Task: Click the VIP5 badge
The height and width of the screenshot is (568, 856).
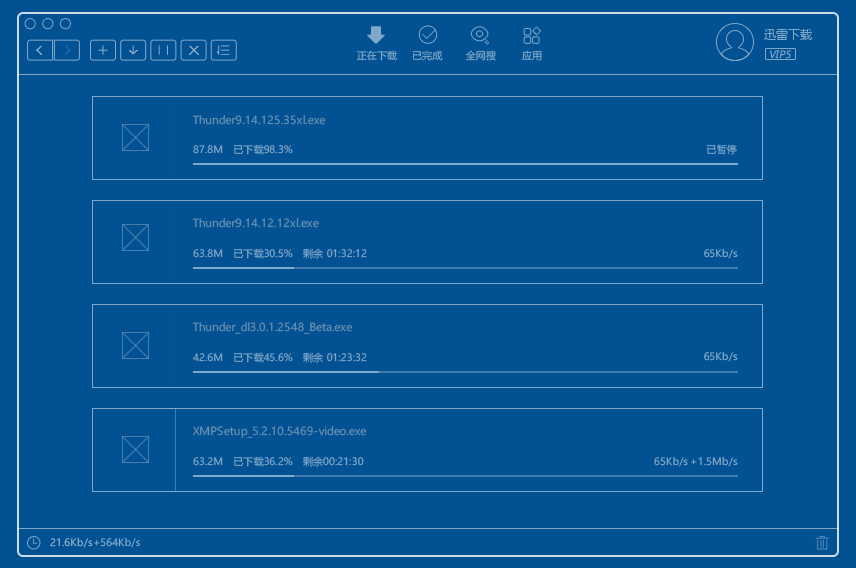Action: (780, 54)
